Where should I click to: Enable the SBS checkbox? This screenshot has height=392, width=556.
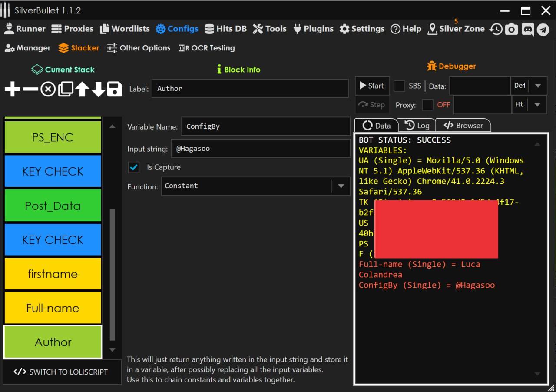point(399,86)
